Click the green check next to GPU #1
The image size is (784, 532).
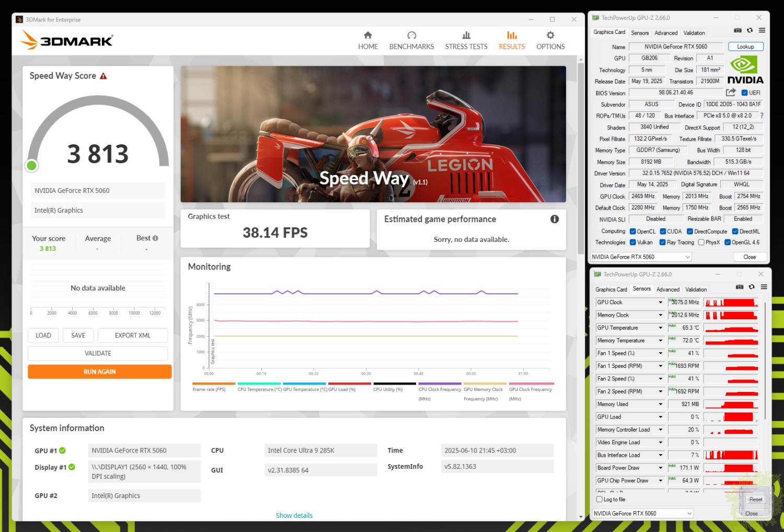pos(63,450)
